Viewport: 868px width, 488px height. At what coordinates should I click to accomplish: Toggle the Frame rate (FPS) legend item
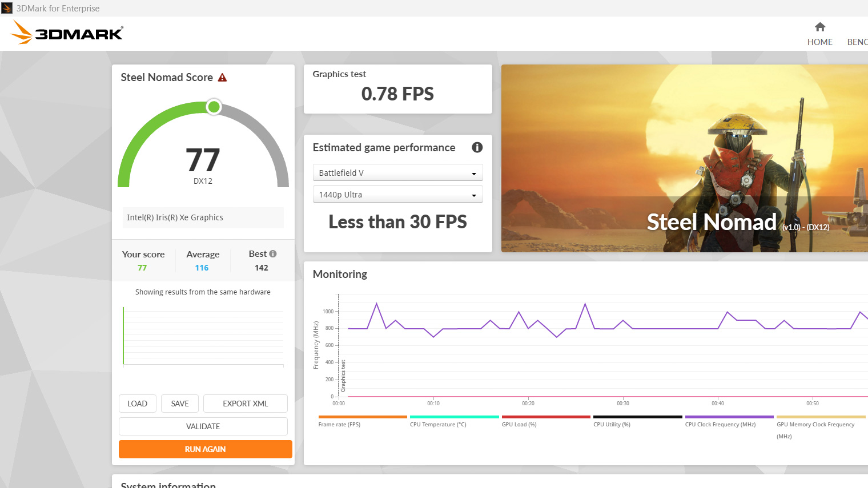(x=363, y=421)
